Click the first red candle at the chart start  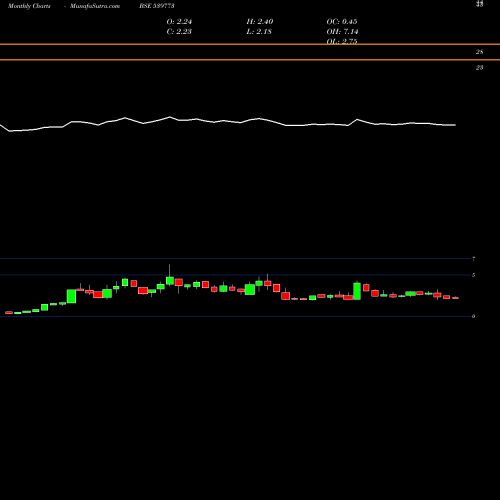(9, 313)
